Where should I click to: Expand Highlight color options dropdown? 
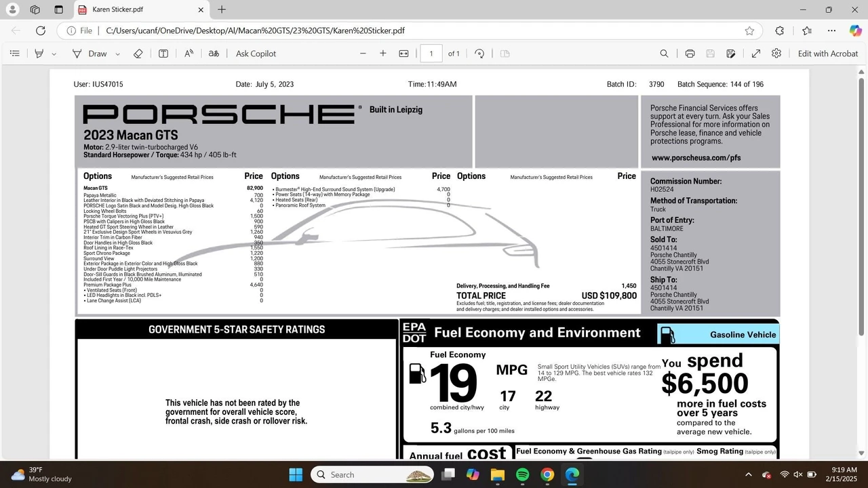[54, 54]
